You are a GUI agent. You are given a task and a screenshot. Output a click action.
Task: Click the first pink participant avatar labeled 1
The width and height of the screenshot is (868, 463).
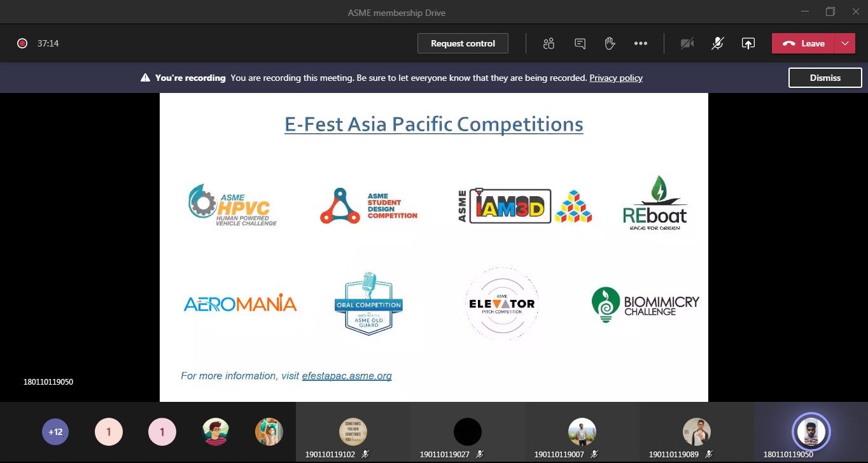click(x=109, y=432)
